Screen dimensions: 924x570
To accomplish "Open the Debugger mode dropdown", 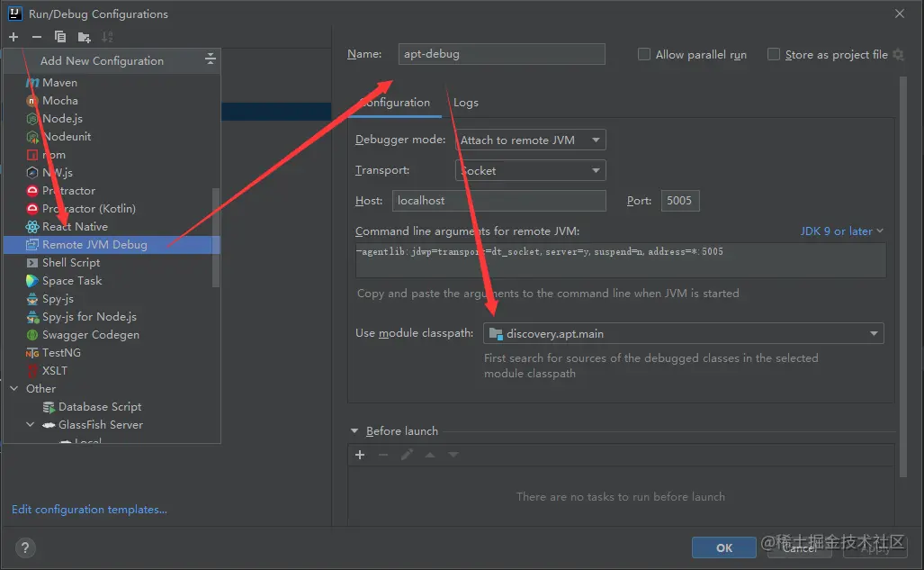I will 530,140.
